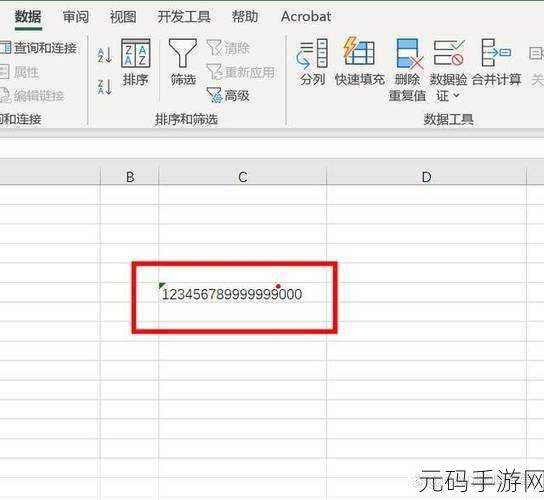Toggle the 筛选 filter funnel
Screen dimensions: 544x500
coord(183,62)
